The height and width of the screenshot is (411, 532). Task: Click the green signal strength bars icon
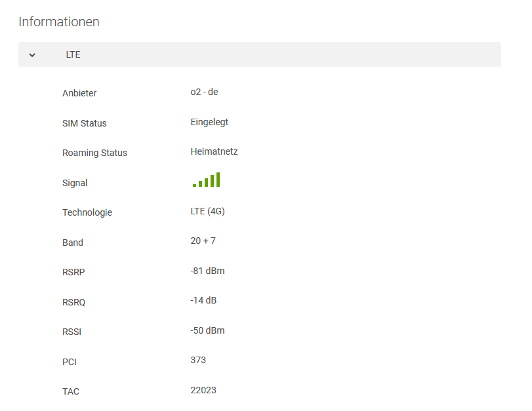pos(207,180)
